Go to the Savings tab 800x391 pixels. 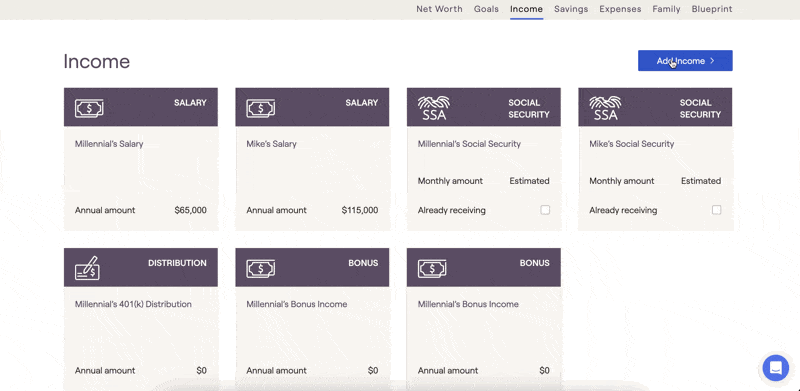[x=571, y=9]
